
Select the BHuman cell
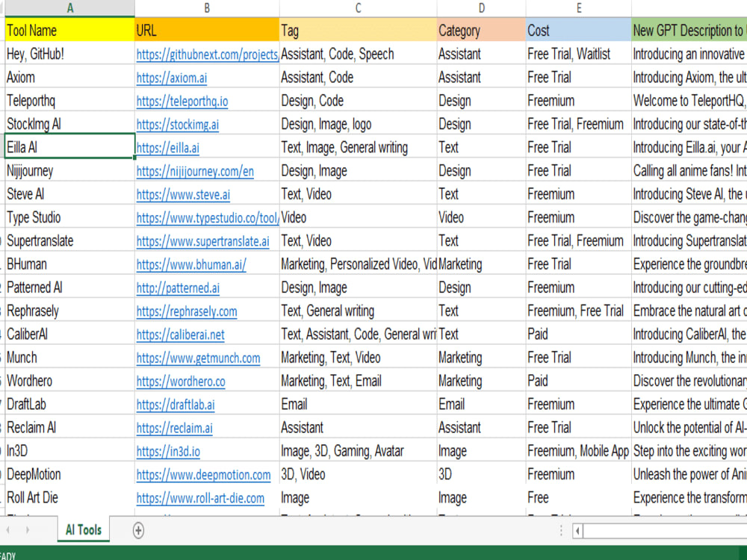coord(70,264)
